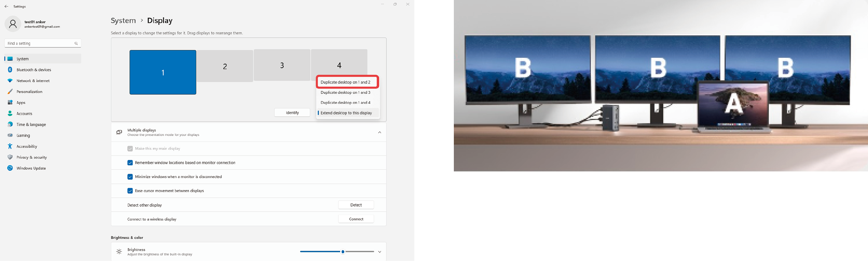
Task: Disable Ease cursor movement between displays
Action: coord(130,191)
